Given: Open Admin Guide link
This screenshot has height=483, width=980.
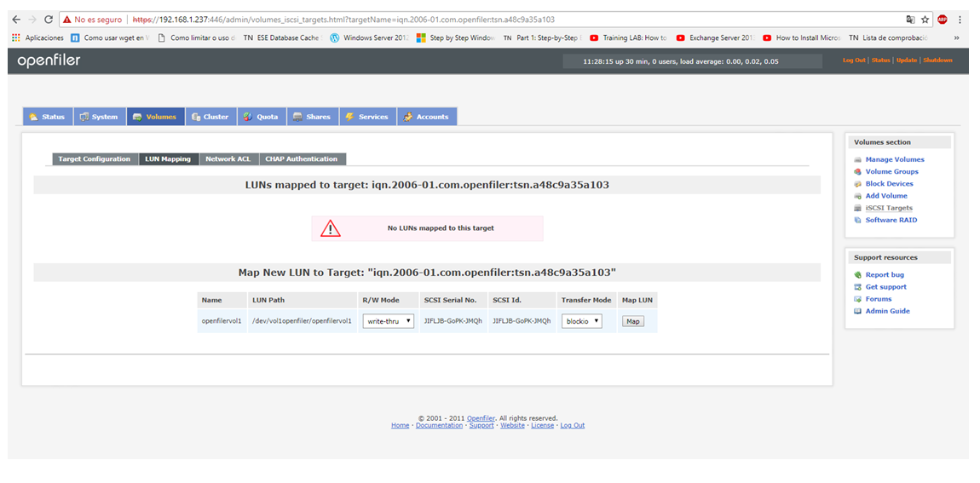Looking at the screenshot, I should (x=887, y=311).
